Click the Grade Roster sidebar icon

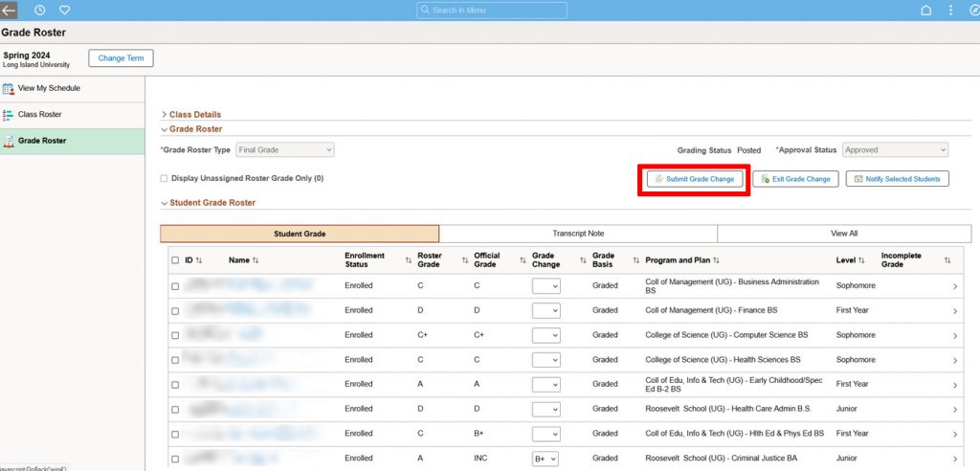coord(8,142)
